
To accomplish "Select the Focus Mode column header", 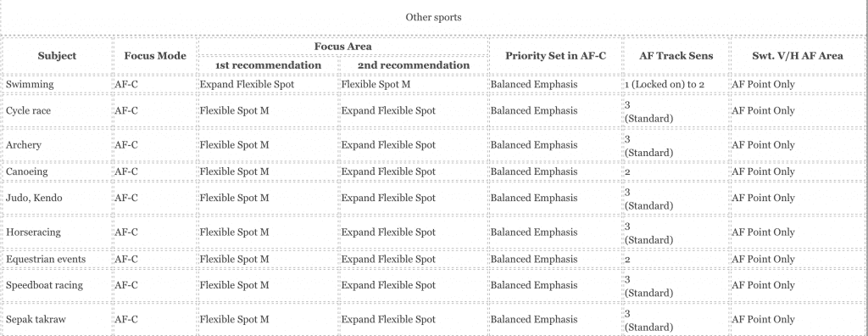I will coord(155,55).
